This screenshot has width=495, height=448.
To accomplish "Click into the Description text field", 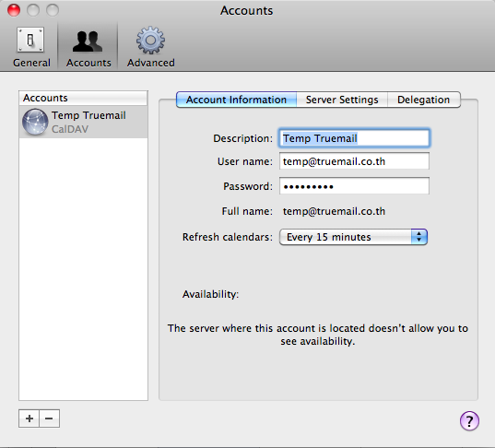I will pos(354,138).
